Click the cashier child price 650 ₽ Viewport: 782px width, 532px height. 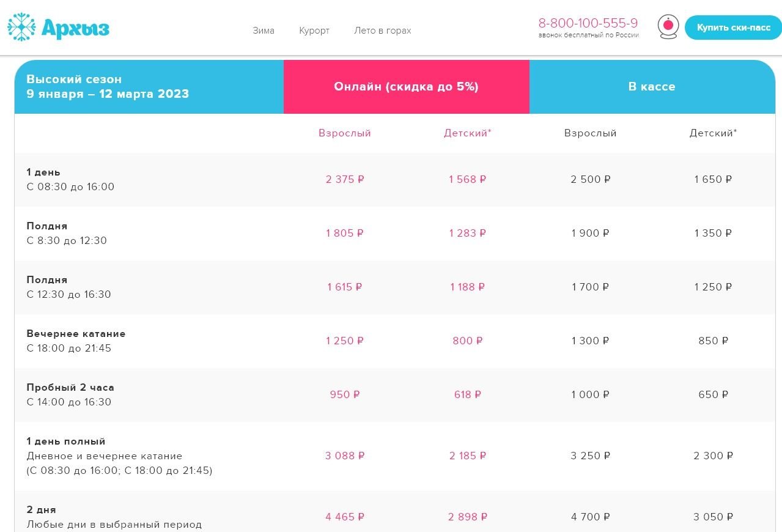(x=713, y=395)
